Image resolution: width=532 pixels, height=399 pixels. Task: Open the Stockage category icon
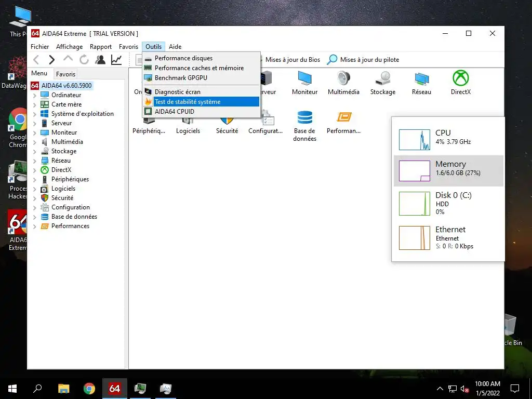tap(383, 83)
